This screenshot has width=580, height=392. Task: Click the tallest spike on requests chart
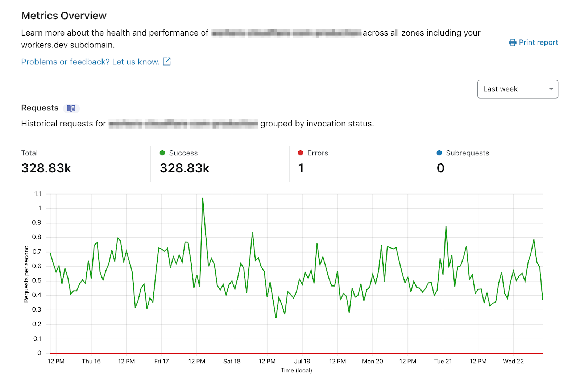tap(203, 199)
